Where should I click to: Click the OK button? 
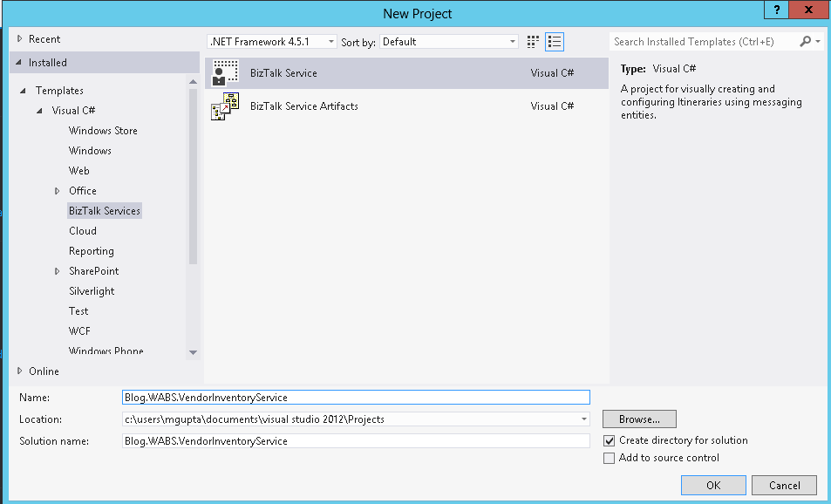(x=713, y=486)
